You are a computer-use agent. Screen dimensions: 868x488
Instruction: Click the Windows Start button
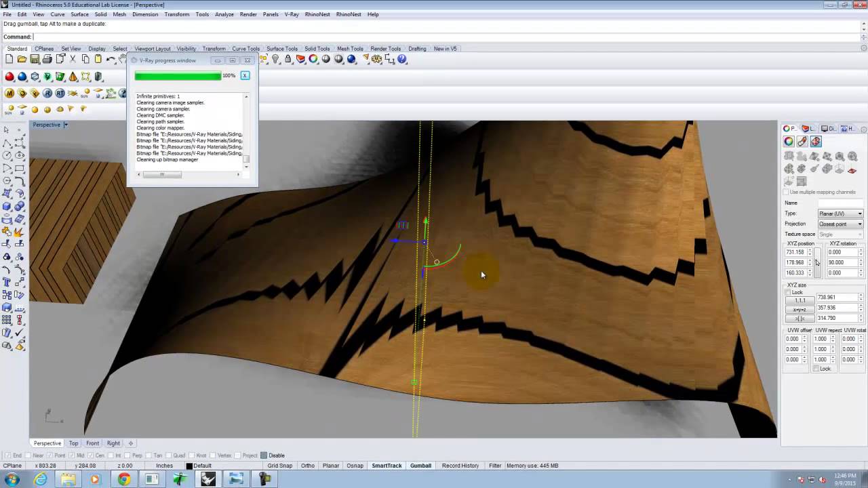12,479
